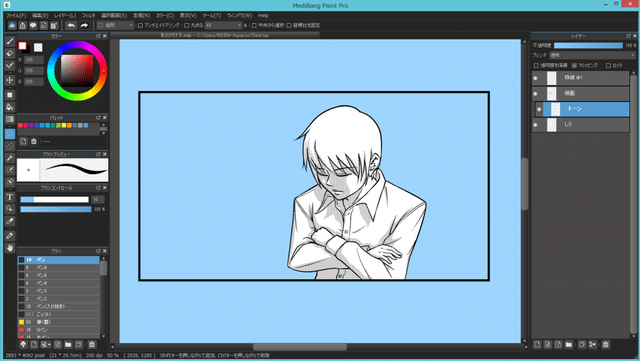Click the transparent color swatch
640x361 pixels.
point(38,47)
